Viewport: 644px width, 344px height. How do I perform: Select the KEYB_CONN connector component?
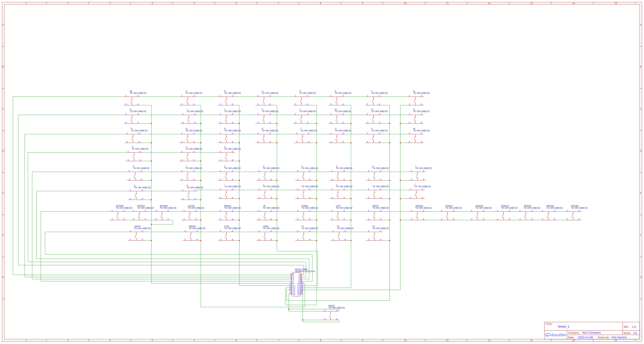[296, 285]
